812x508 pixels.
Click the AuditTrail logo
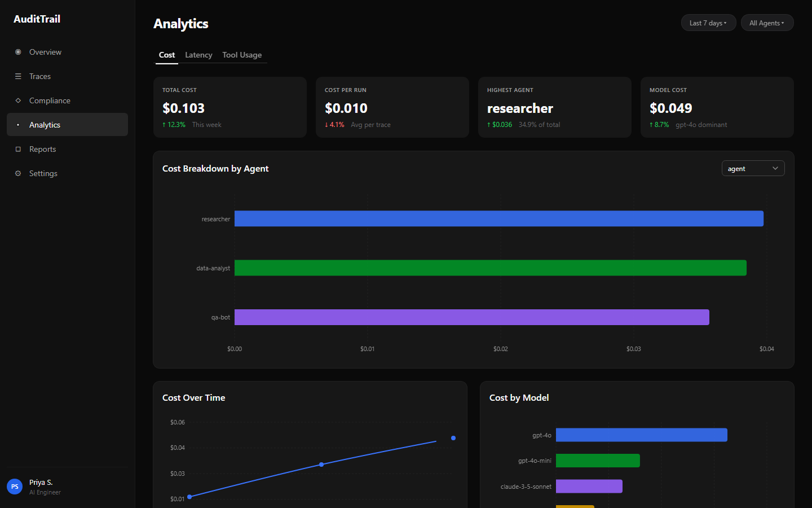pos(37,19)
